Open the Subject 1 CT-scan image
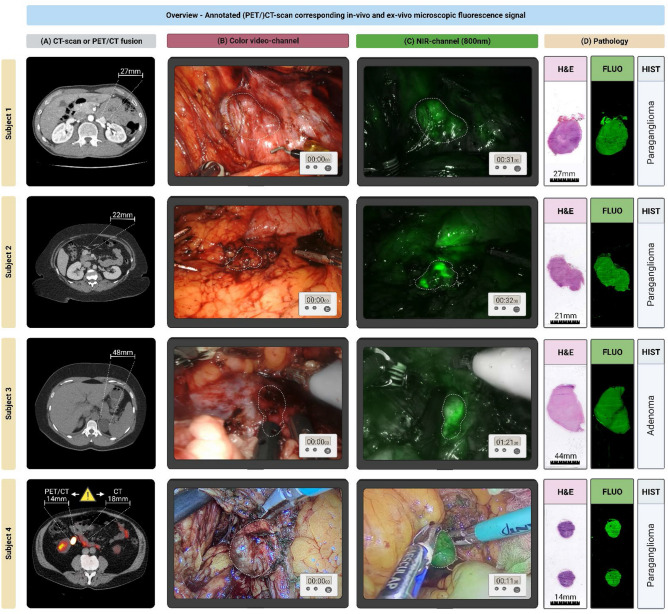Screen dimensions: 668x614 pos(91,121)
